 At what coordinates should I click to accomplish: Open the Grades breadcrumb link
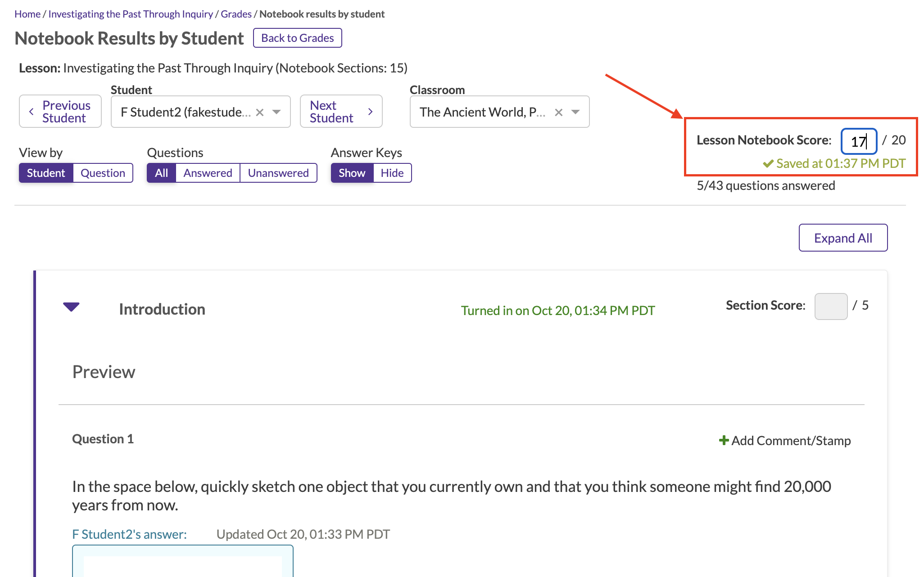point(236,14)
